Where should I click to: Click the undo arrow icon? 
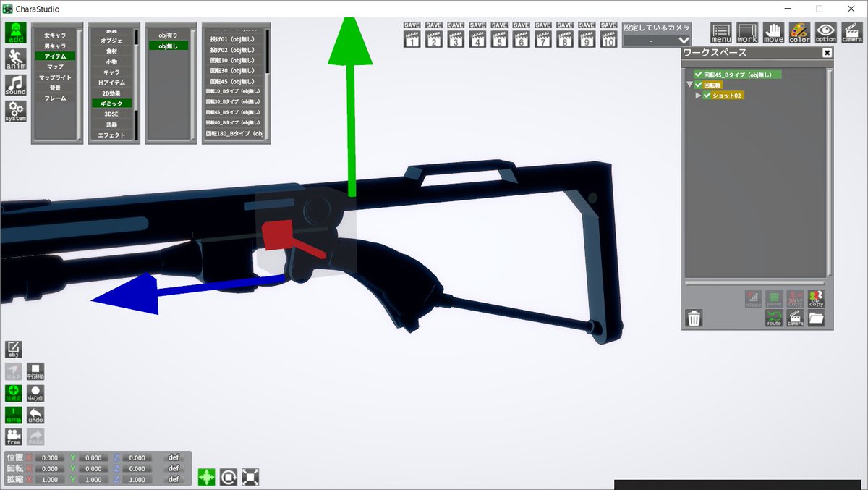[35, 415]
